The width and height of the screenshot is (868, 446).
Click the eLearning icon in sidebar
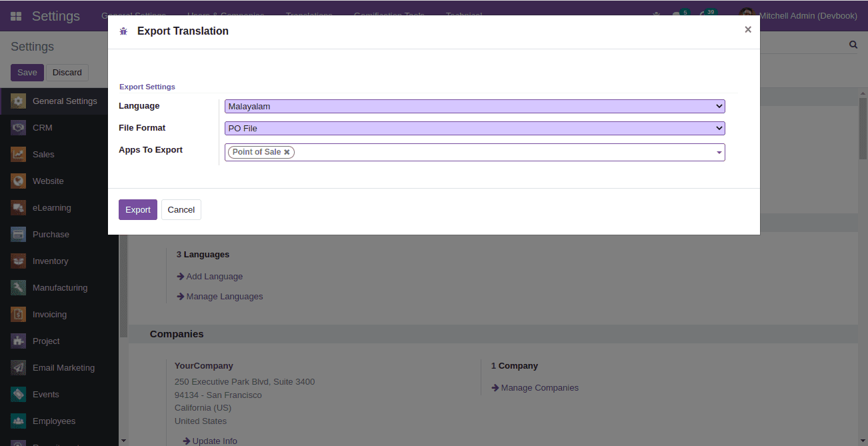click(18, 208)
